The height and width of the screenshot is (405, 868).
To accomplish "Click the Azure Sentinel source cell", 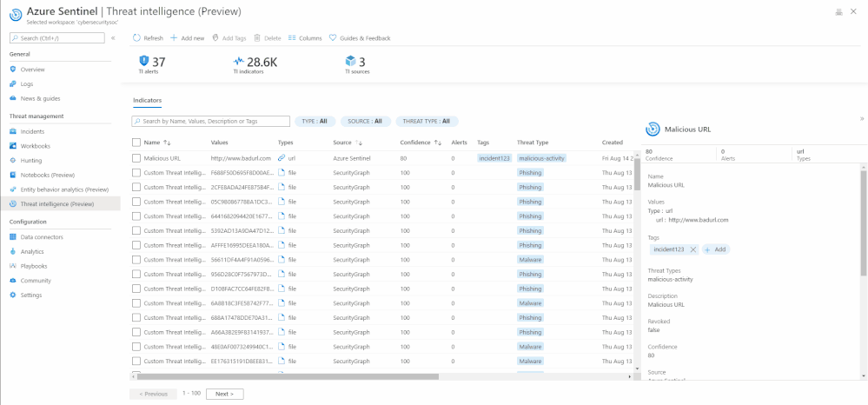I will pyautogui.click(x=352, y=158).
